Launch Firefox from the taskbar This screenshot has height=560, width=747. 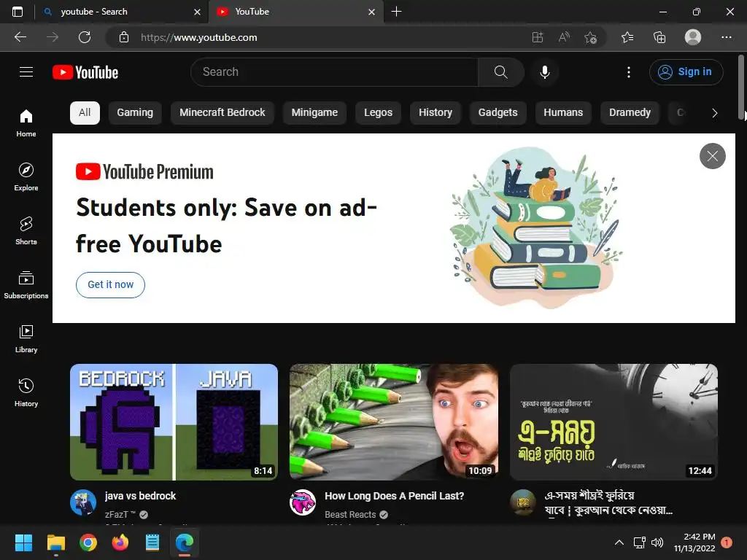120,542
